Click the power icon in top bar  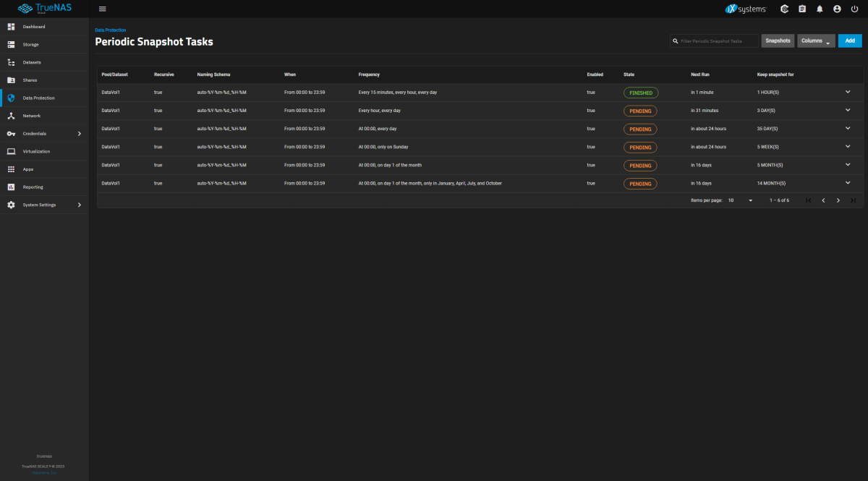[854, 9]
